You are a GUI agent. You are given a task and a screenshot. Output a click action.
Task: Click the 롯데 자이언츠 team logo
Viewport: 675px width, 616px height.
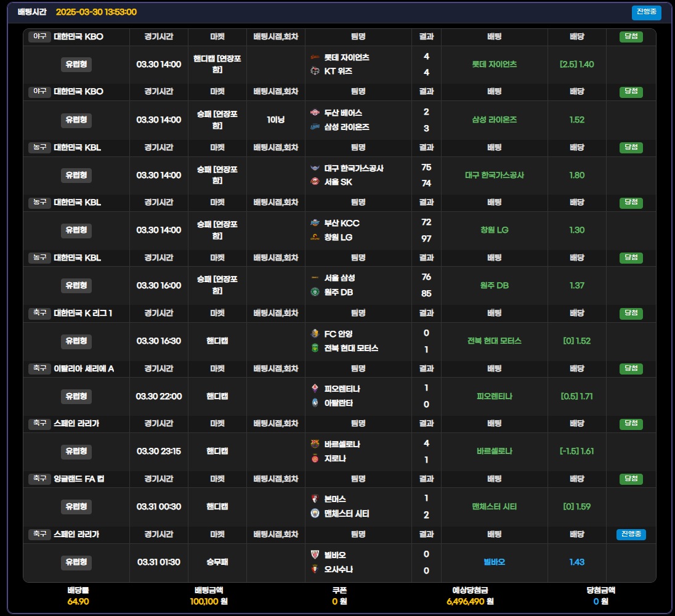click(x=315, y=57)
